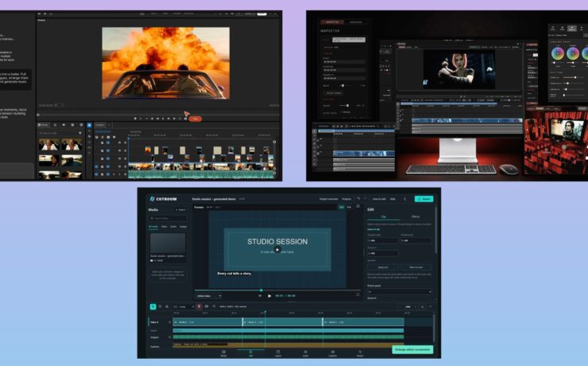This screenshot has width=588, height=366.
Task: Click the Move to start button
Action: (416, 267)
